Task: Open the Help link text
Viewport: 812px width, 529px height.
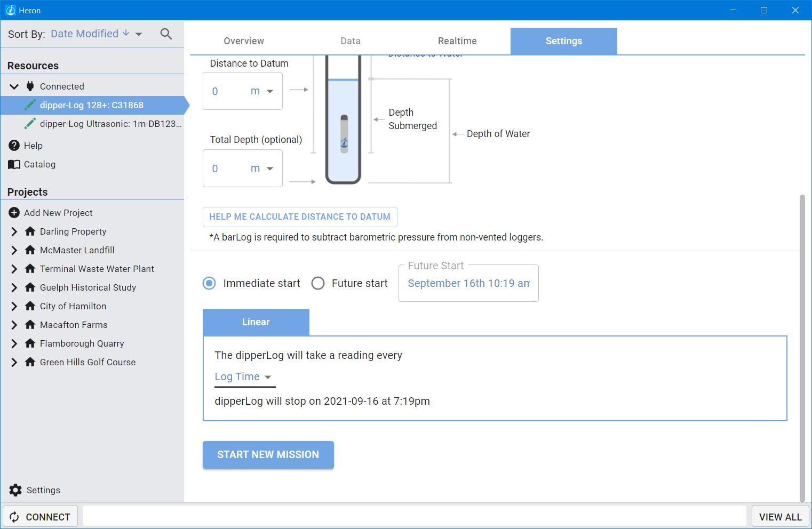Action: pyautogui.click(x=33, y=146)
